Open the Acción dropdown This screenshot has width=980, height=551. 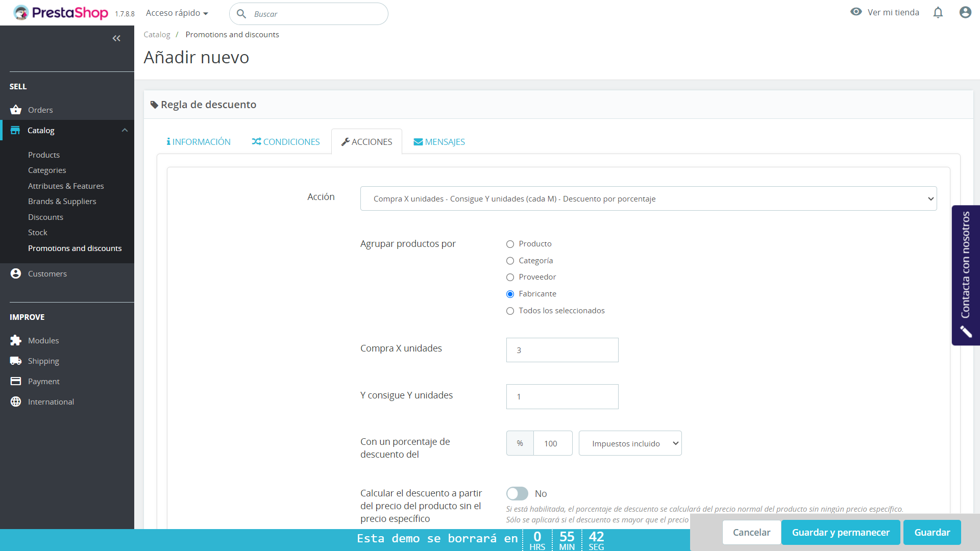tap(648, 198)
